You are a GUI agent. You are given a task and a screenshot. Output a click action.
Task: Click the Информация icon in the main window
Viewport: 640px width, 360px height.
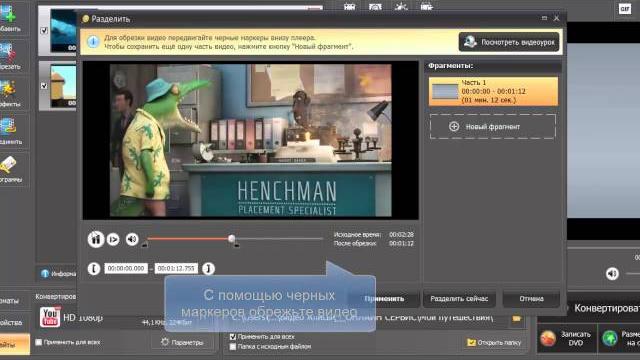pyautogui.click(x=45, y=273)
